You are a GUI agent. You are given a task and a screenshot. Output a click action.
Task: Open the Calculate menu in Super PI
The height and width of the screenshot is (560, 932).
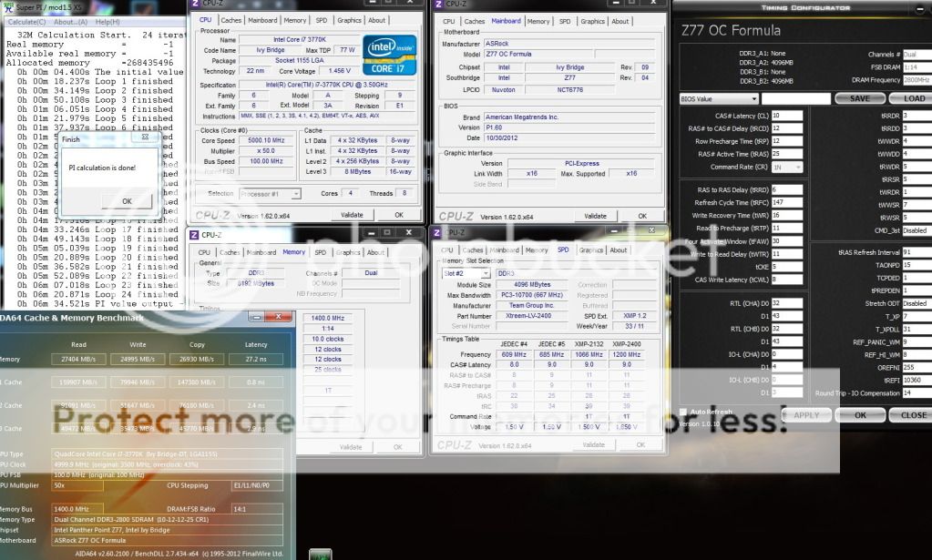[26, 21]
